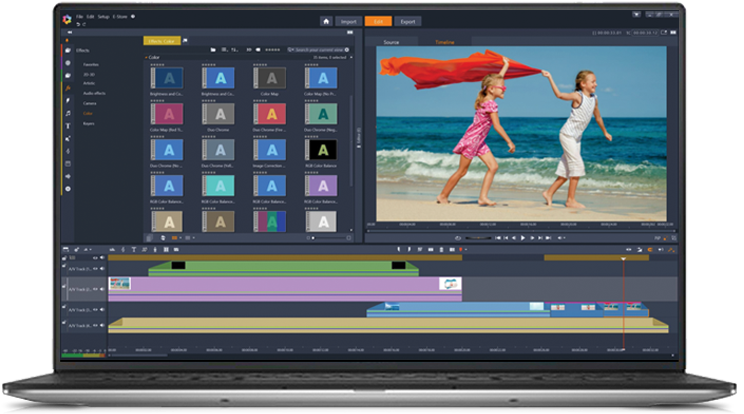
Task: Open the Setup menu
Action: coord(103,17)
